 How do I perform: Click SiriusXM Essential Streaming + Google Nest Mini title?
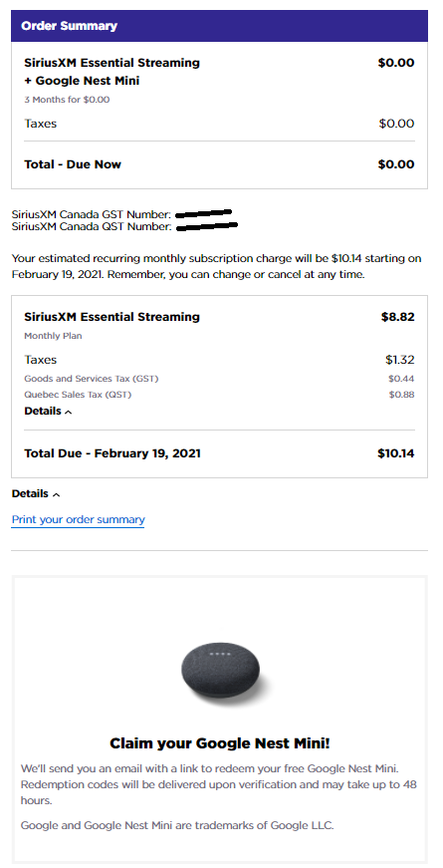(112, 72)
